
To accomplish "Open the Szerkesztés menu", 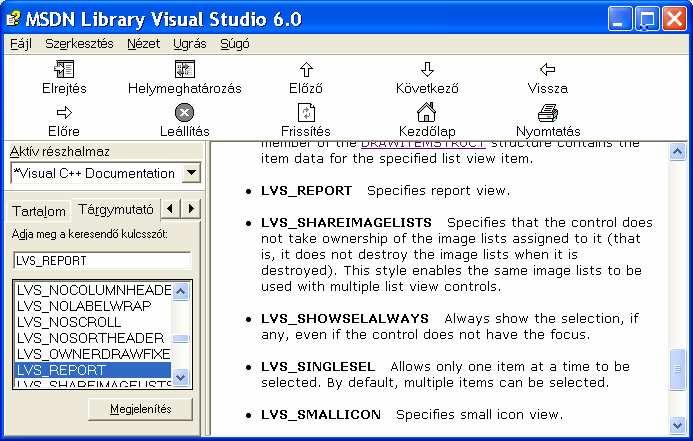I will (80, 44).
